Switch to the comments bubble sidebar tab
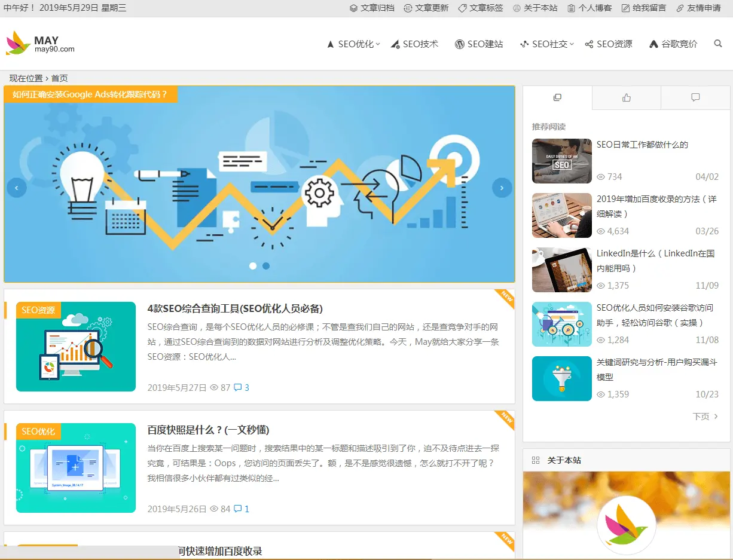The image size is (733, 560). (695, 97)
